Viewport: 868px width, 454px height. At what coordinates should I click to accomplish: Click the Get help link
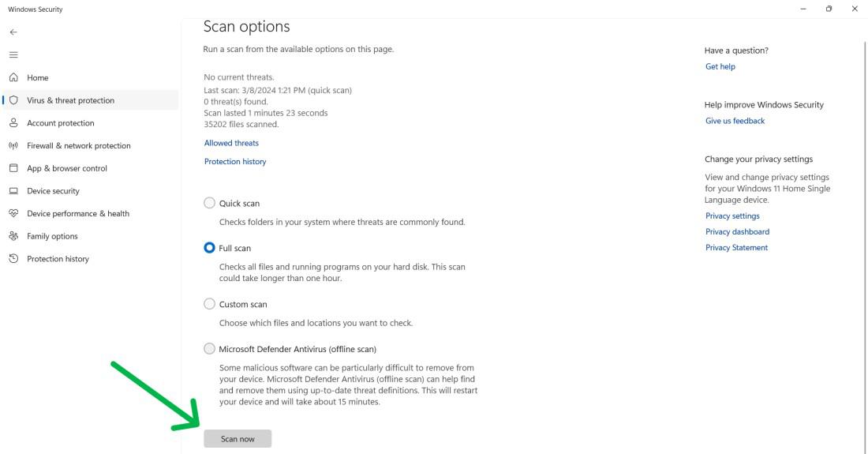point(720,67)
